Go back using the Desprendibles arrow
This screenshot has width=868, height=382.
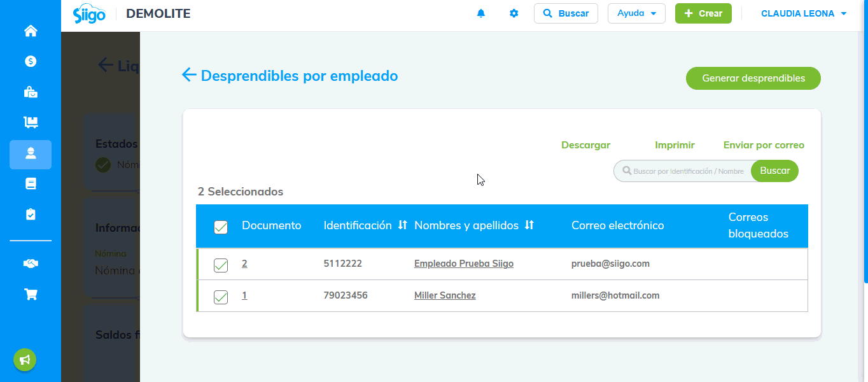(189, 76)
